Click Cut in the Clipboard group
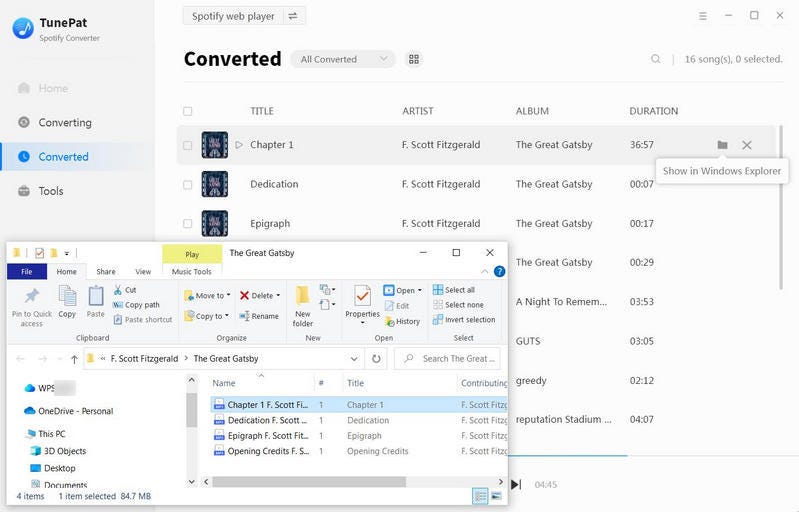This screenshot has height=512, width=799. [x=125, y=290]
